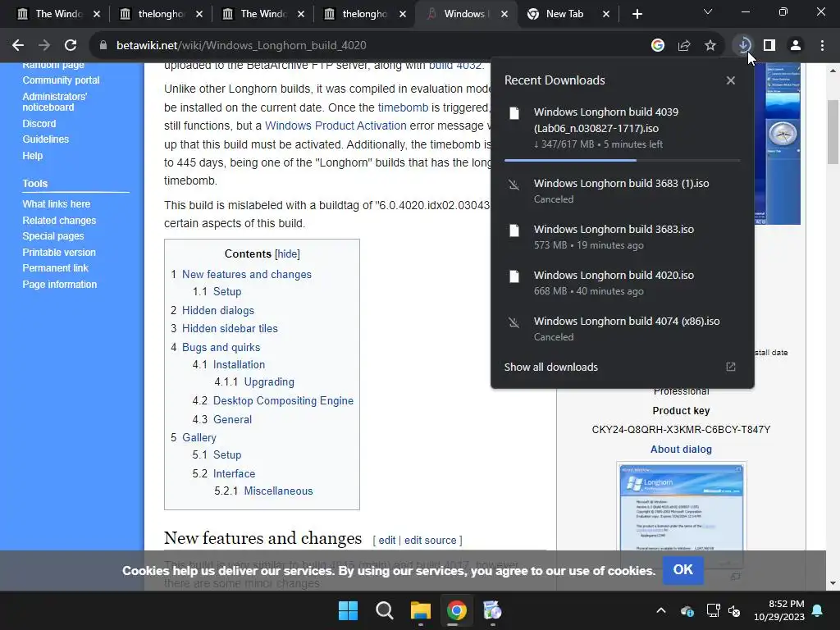840x630 pixels.
Task: Jump to Miscellaneous section 5.2.1
Action: 279,491
